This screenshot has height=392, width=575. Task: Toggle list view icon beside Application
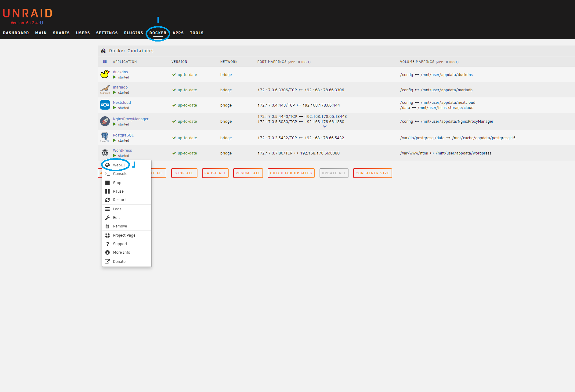(x=105, y=62)
